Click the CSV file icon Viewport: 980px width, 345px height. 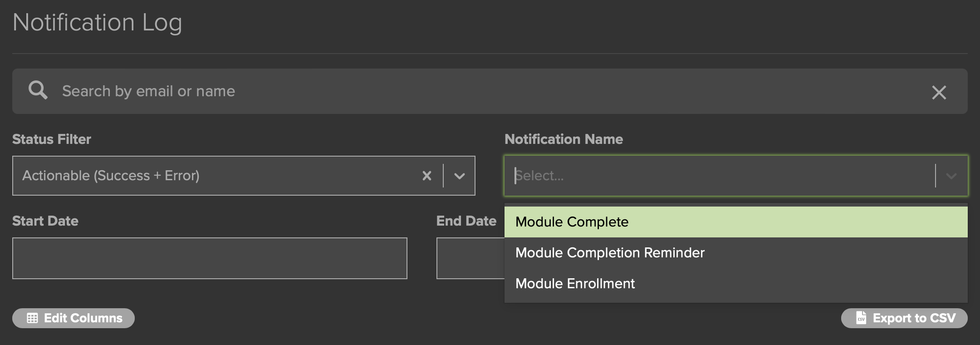[x=861, y=318]
